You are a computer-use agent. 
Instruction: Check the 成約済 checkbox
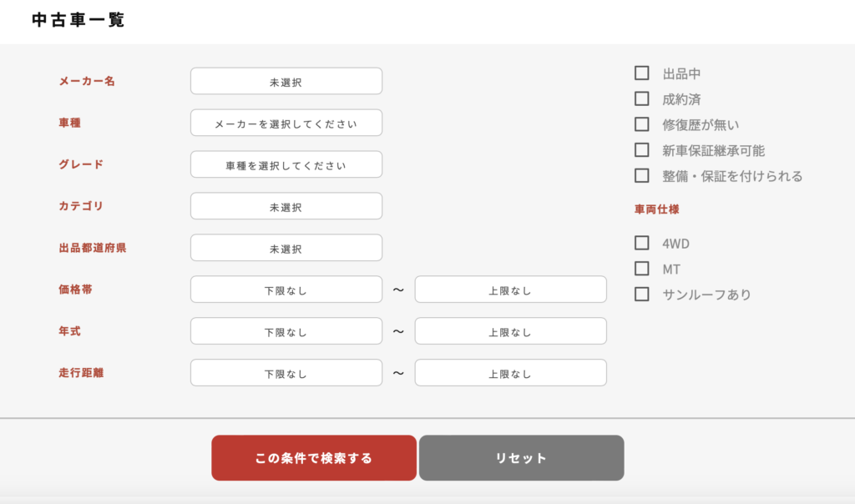(642, 98)
